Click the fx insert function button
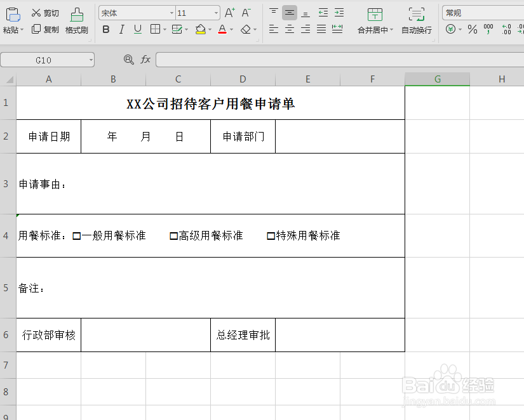Screen dimensions: 524x420 [x=145, y=59]
